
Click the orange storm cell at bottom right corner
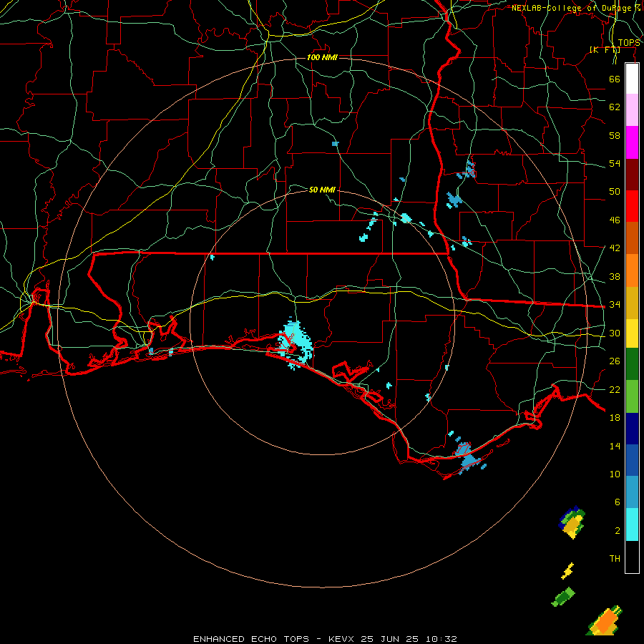[x=605, y=620]
